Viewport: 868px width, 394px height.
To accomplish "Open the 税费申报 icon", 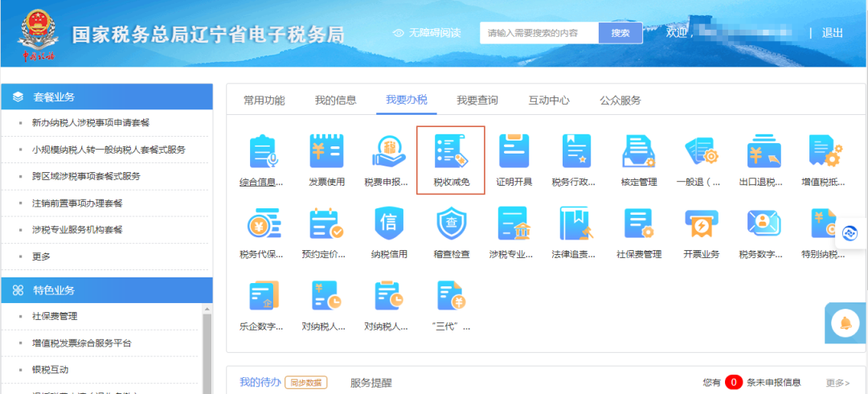I will (389, 150).
